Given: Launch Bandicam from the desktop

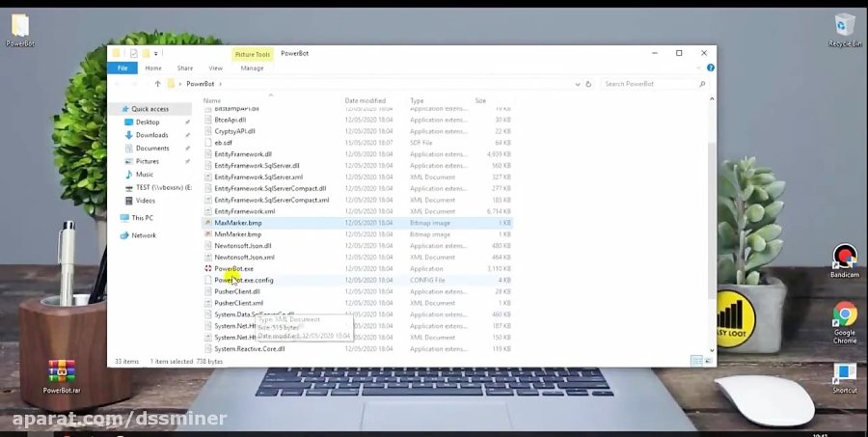Looking at the screenshot, I should (844, 261).
